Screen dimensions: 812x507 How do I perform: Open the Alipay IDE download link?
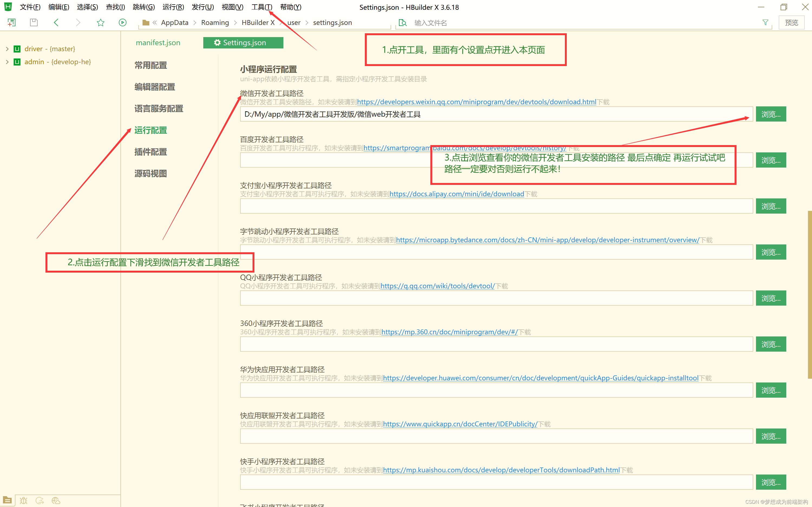[x=456, y=194]
